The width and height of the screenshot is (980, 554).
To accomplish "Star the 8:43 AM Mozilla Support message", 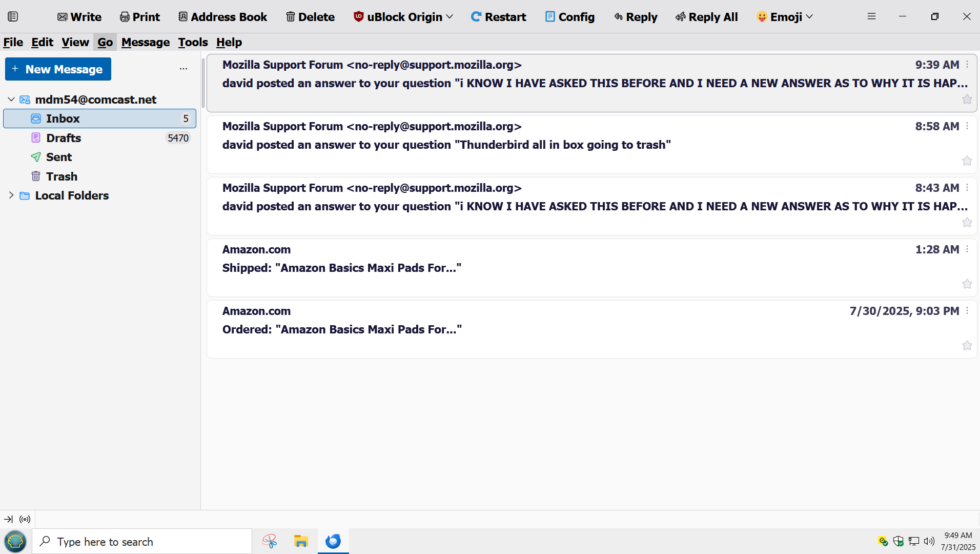I will point(967,223).
